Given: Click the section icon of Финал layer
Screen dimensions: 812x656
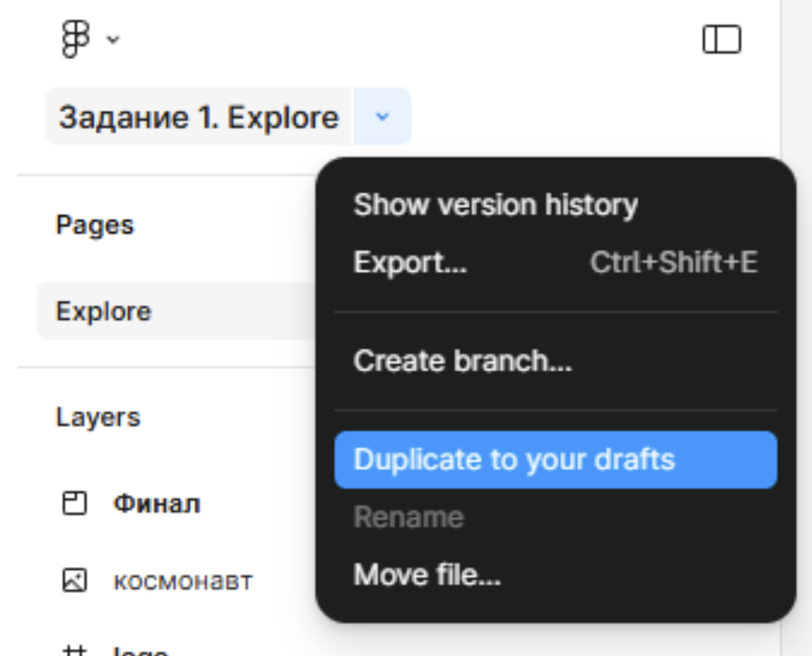Looking at the screenshot, I should (74, 503).
